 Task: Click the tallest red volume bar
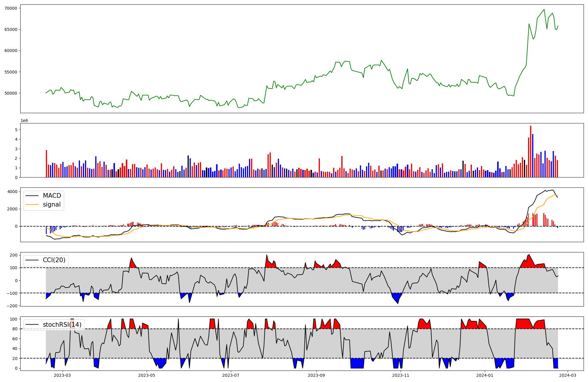pyautogui.click(x=531, y=151)
